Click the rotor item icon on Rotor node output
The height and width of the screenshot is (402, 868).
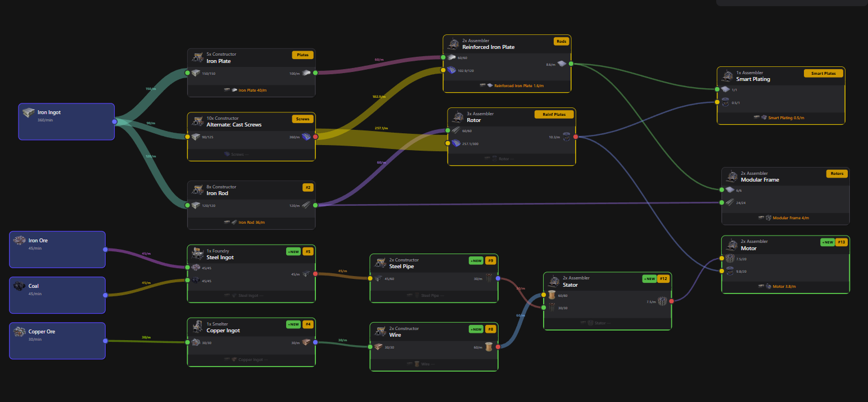click(x=566, y=137)
